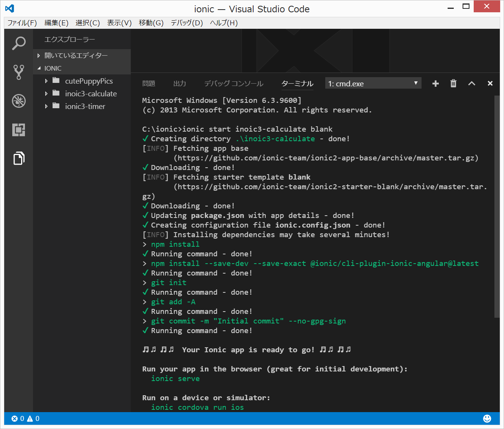
Task: Expand the inoic3-calculate folder
Action: coord(91,94)
